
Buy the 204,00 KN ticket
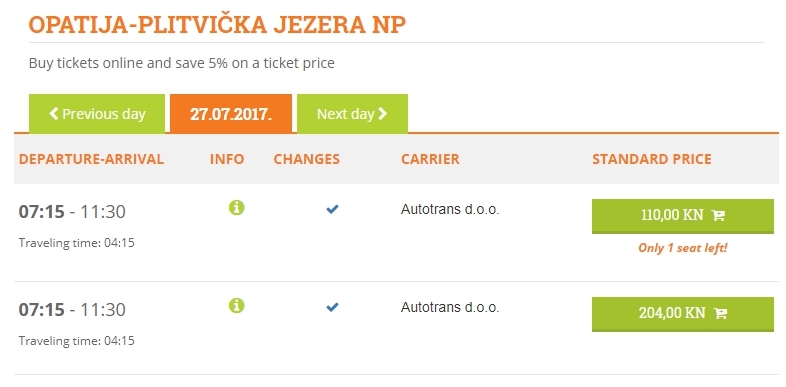tap(683, 314)
